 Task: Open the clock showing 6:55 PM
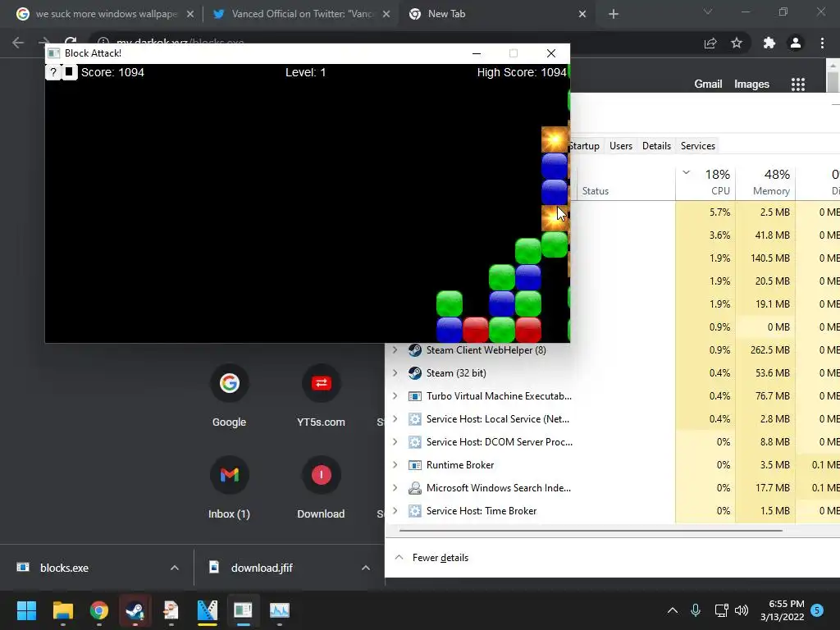(782, 610)
